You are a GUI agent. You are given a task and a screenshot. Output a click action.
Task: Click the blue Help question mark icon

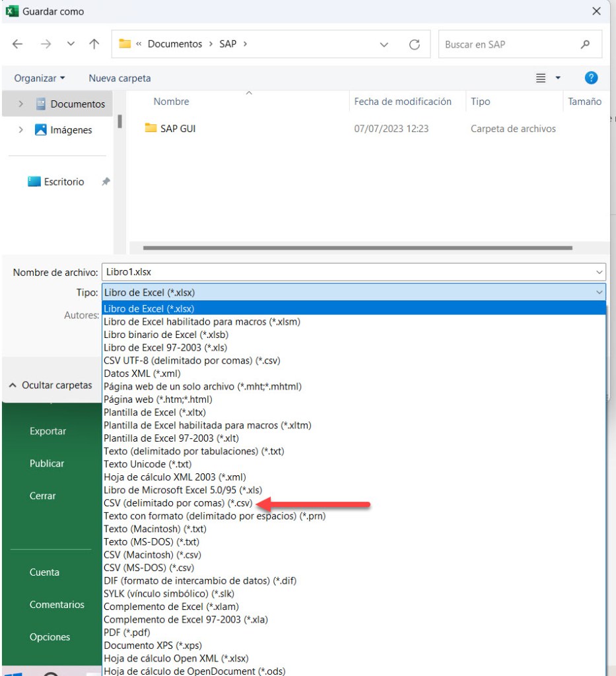point(591,78)
